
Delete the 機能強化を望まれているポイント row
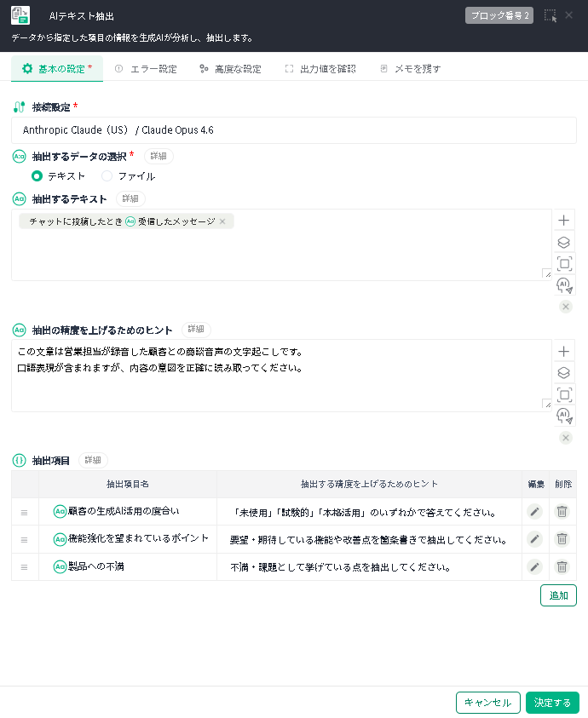(x=562, y=539)
